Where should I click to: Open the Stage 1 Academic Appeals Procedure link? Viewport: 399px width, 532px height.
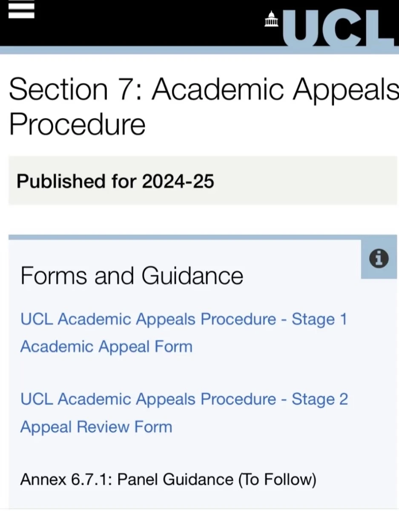click(x=184, y=319)
